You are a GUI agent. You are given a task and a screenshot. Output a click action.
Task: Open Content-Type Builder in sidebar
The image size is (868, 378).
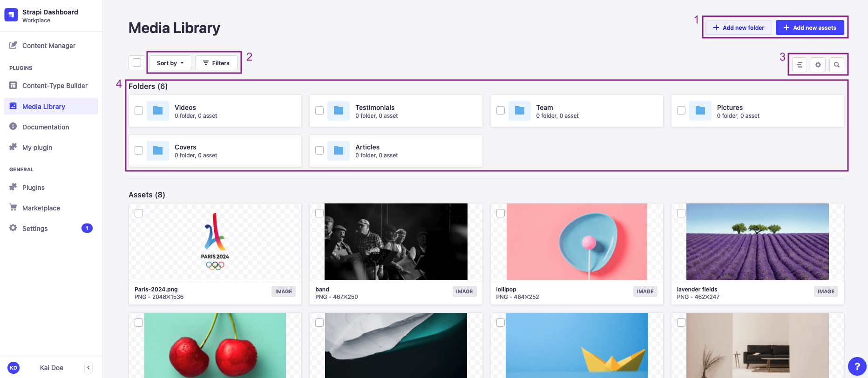54,86
